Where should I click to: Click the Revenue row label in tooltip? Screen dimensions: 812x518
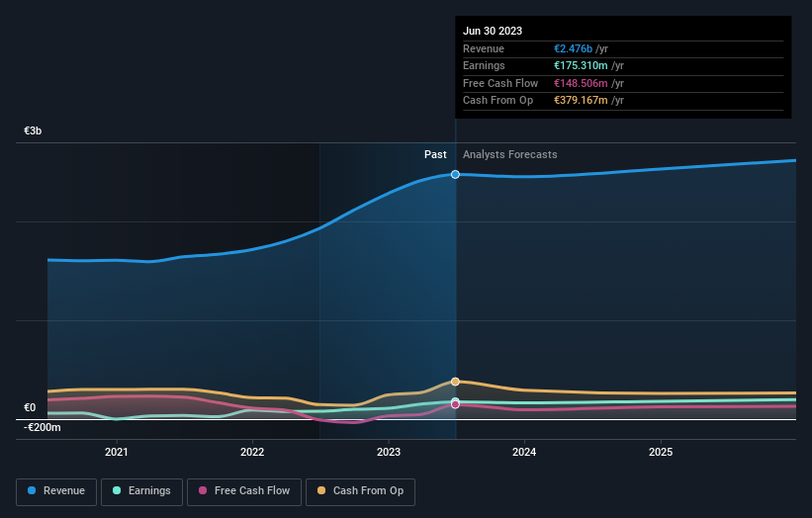(x=484, y=48)
